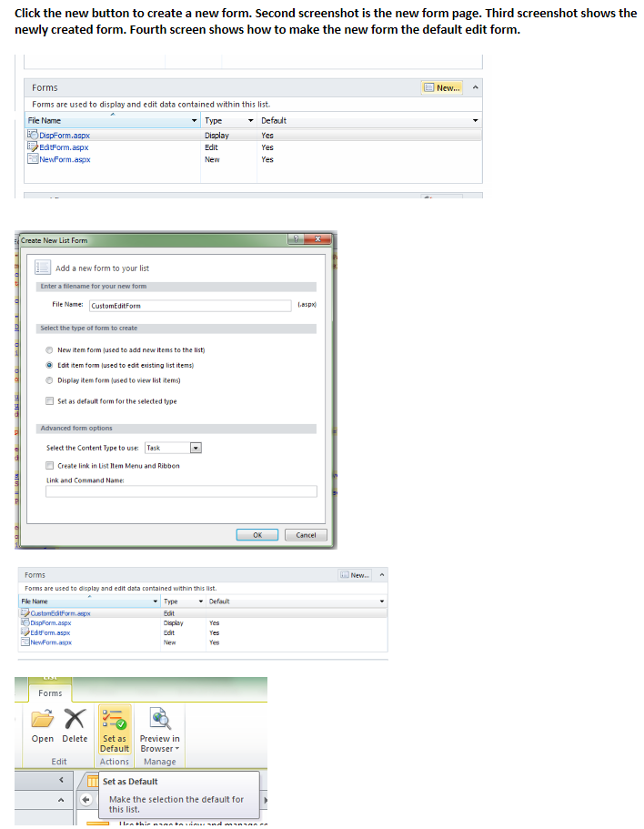
Task: Click the EditForm.aspx file icon in first table
Action: (x=33, y=147)
